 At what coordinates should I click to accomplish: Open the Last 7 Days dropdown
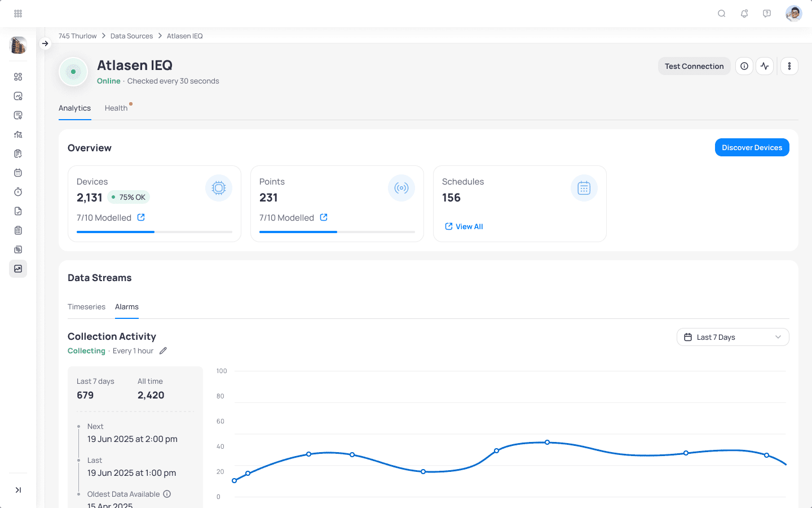[733, 337]
